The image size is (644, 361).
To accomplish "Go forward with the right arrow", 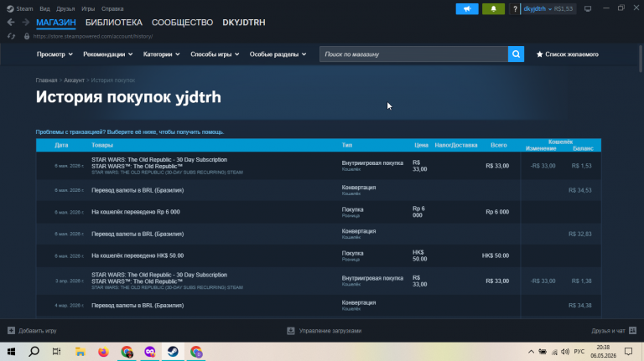I will coord(25,23).
